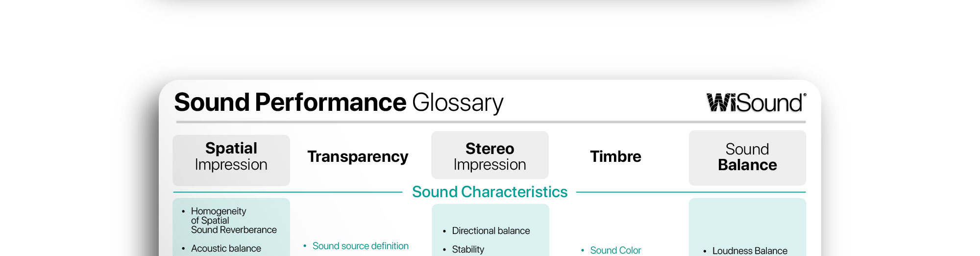Open the Sound Color link
This screenshot has width=980, height=256.
click(615, 250)
